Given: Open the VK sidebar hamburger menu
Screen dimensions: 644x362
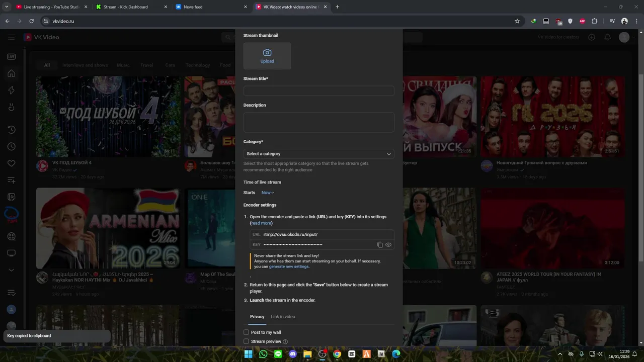Looking at the screenshot, I should [x=11, y=37].
